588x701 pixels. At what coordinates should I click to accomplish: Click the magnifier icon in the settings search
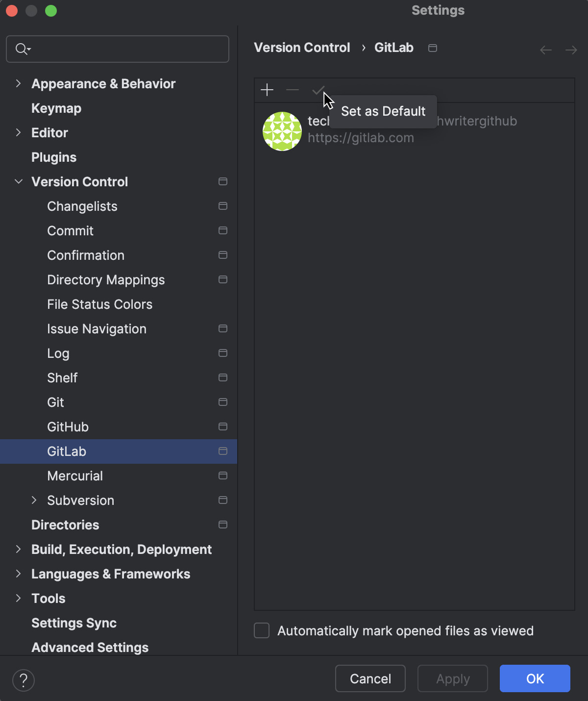pos(21,49)
